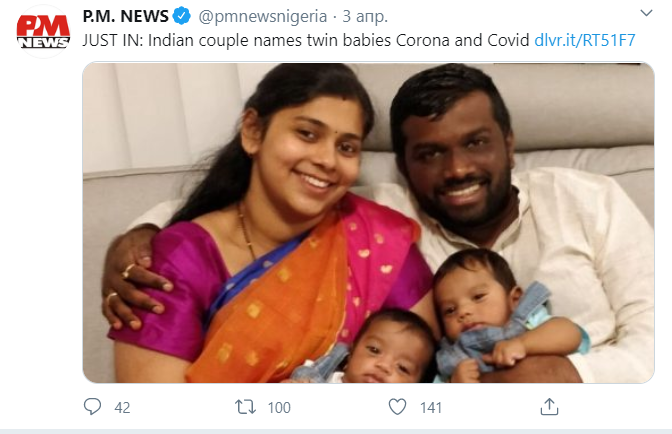Open the dlvr.it/RT51F7 link

(585, 40)
